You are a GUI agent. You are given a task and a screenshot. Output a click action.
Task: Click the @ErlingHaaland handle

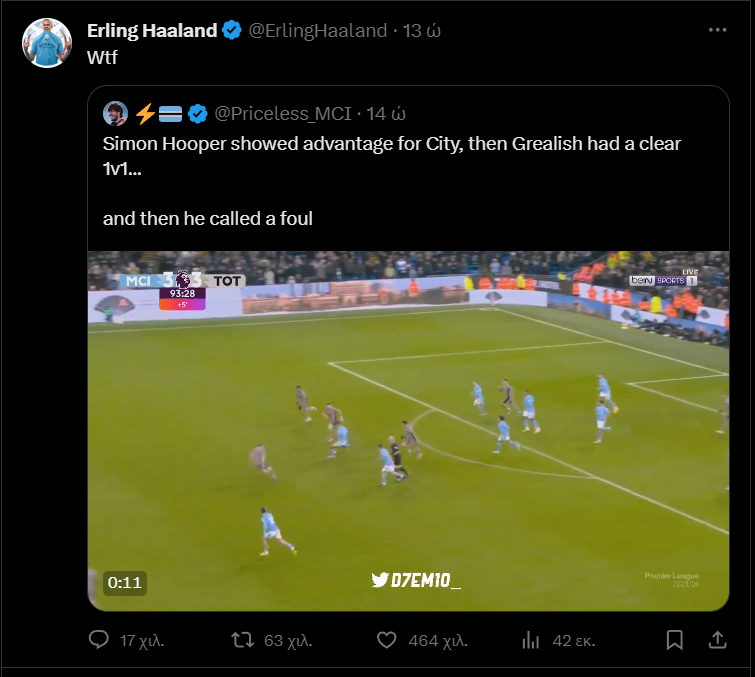317,30
